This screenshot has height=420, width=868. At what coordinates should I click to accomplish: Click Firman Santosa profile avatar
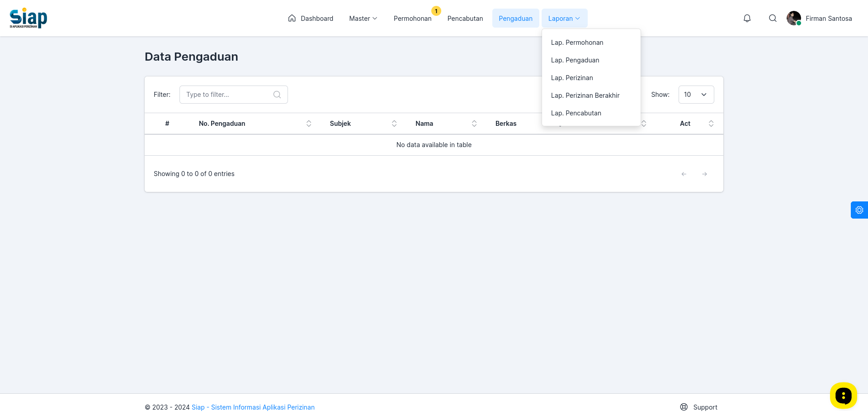[x=793, y=18]
